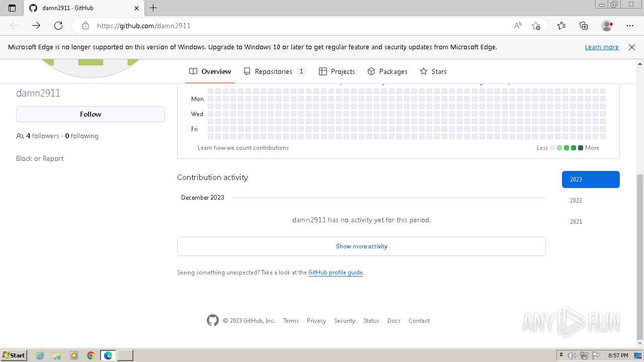Screen dimensions: 644x362
Task: Click the browser forward arrow
Action: click(x=36, y=26)
